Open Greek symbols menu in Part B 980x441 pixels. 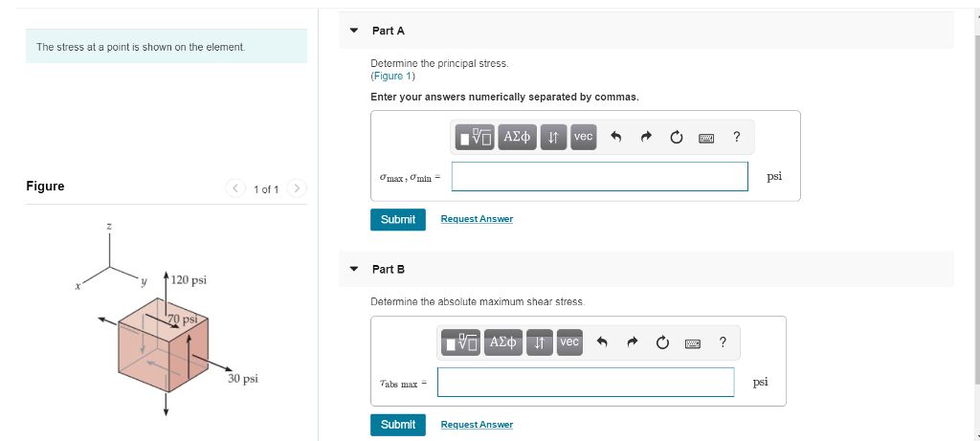pos(503,342)
